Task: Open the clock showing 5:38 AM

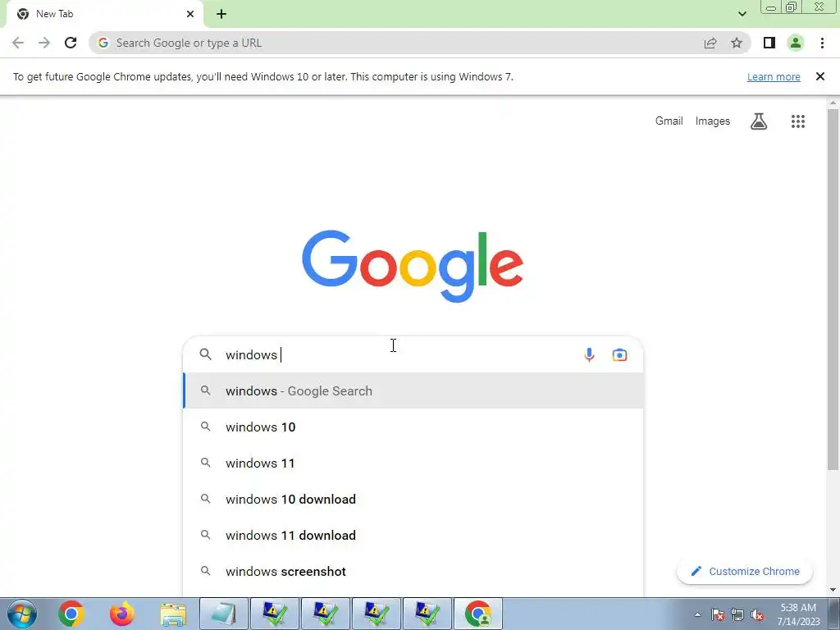Action: click(798, 614)
